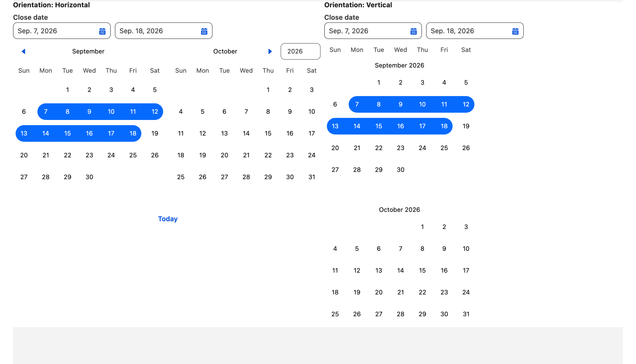Pick October 20 in horizontal calendar
Viewport: 636px width, 364px height.
pyautogui.click(x=224, y=155)
